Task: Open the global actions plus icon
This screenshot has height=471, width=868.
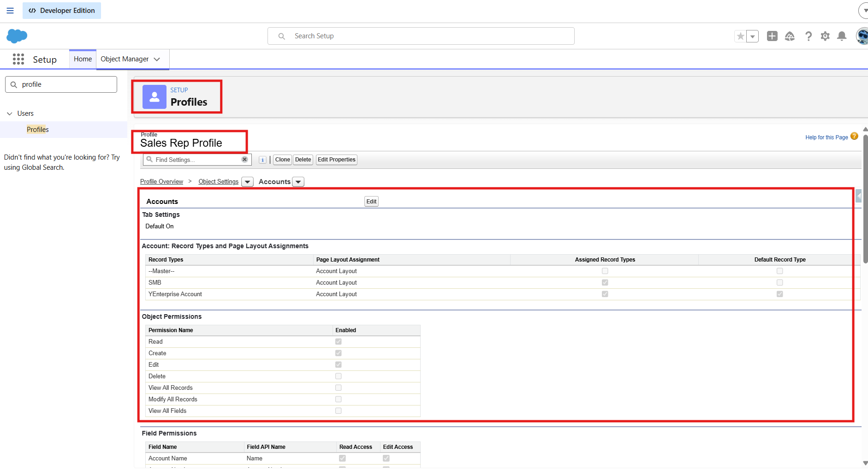Action: click(772, 36)
